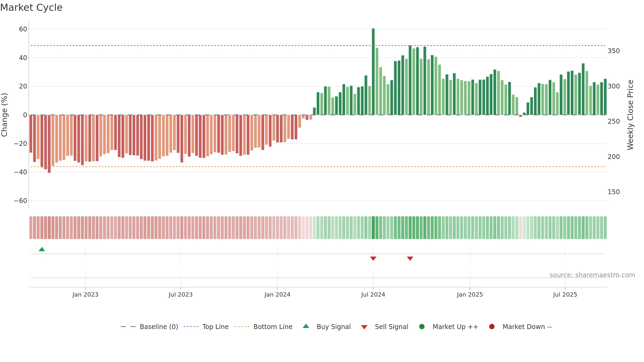Image resolution: width=644 pixels, height=362 pixels.
Task: Click the Jul 2024 axis label
Action: click(x=373, y=294)
